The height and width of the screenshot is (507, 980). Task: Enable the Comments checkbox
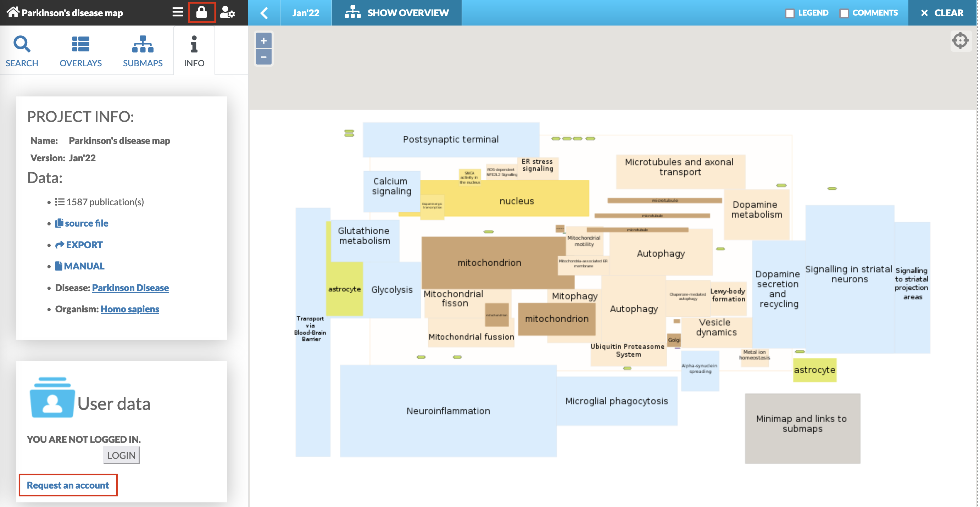844,13
